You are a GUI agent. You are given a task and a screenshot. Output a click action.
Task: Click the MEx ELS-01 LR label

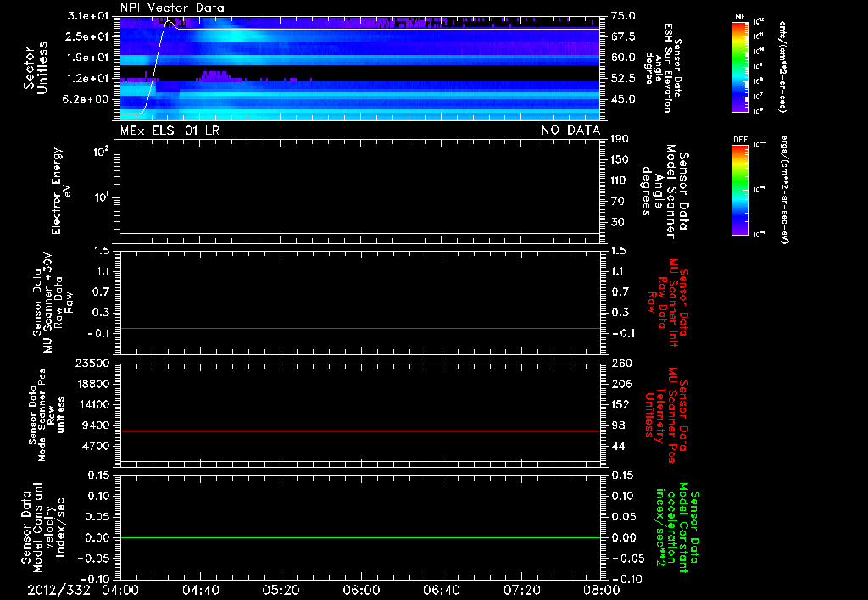pos(170,130)
